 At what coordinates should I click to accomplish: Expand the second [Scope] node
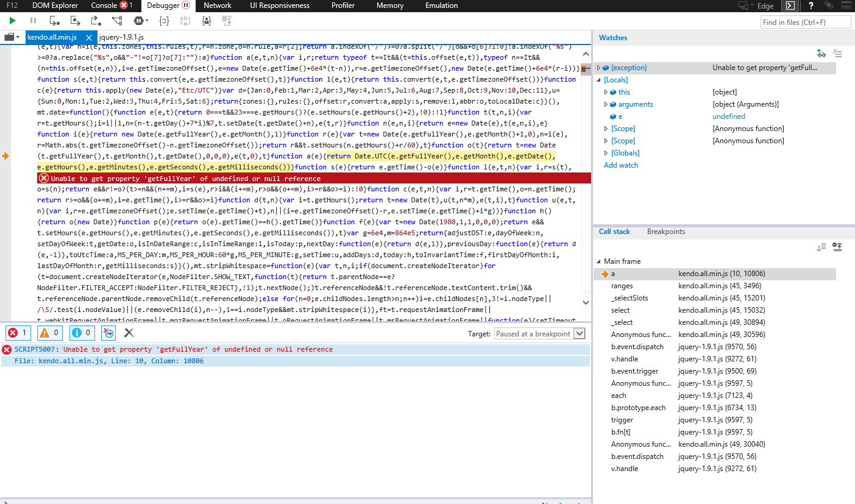point(606,141)
